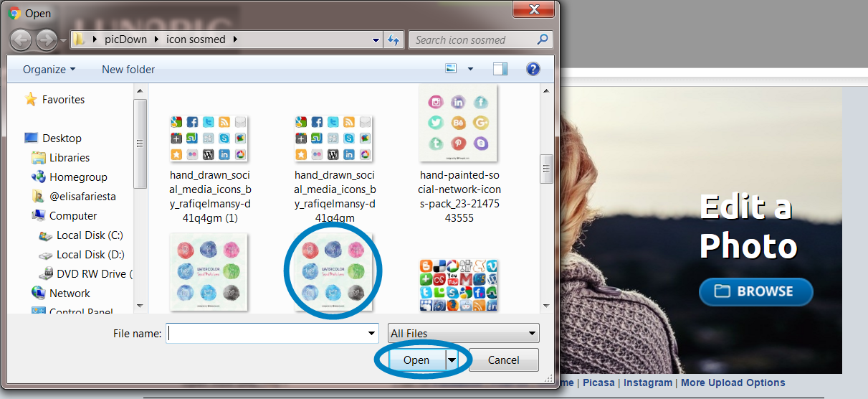Click the Desktop monitor icon
Viewport: 868px width, 399px height.
click(x=31, y=138)
